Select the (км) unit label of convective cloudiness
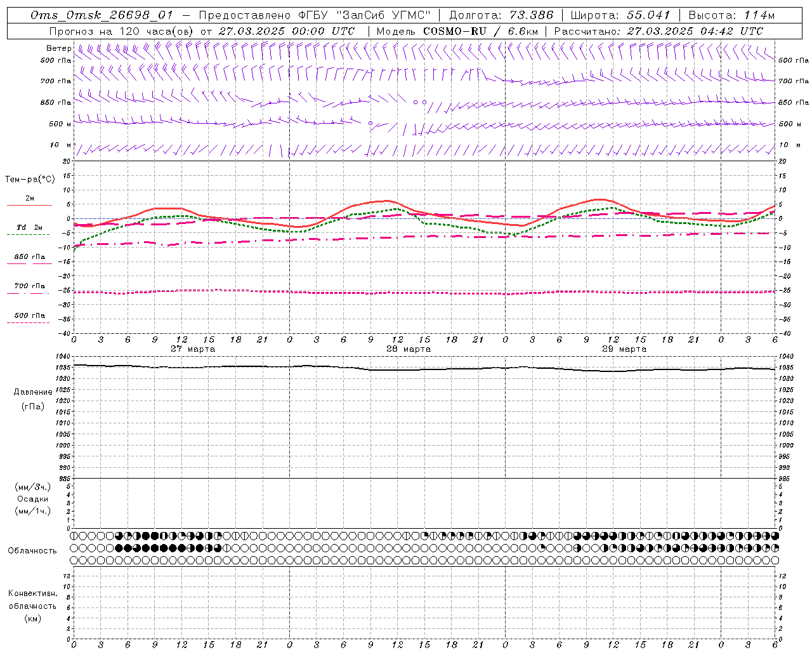The height and width of the screenshot is (650, 812). pos(33,619)
